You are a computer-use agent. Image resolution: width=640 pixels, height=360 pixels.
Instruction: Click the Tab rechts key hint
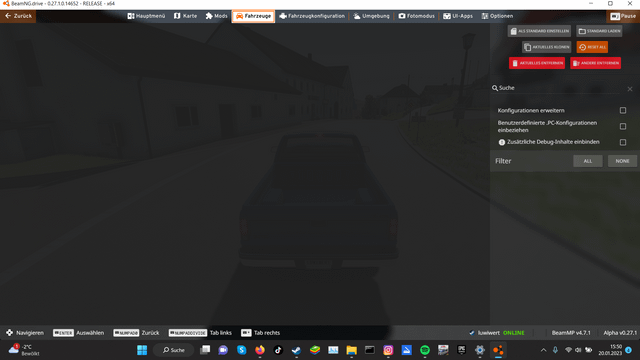pos(260,333)
